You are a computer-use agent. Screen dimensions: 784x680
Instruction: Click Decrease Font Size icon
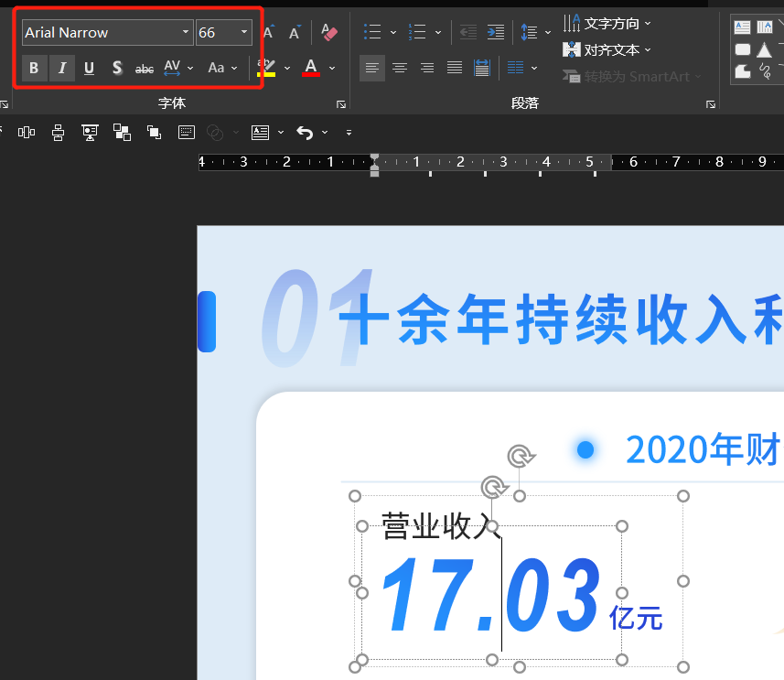tap(295, 33)
